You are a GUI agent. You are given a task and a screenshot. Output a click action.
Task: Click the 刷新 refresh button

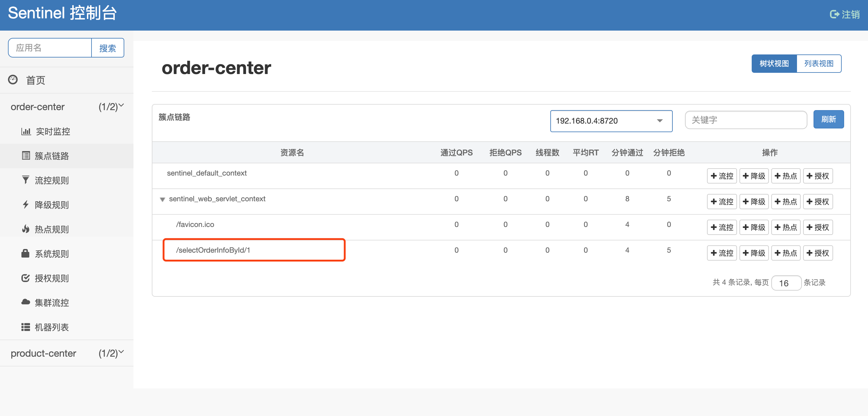[x=828, y=119]
